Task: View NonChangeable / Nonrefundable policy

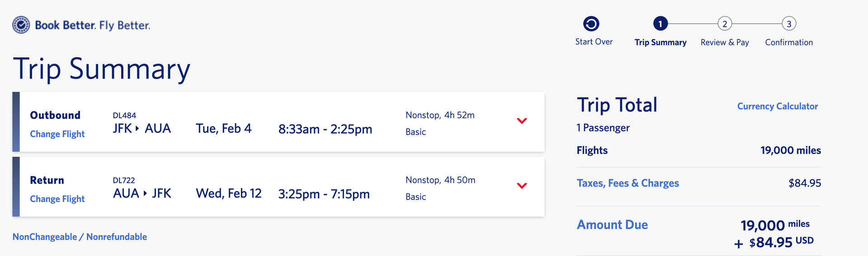Action: click(80, 237)
